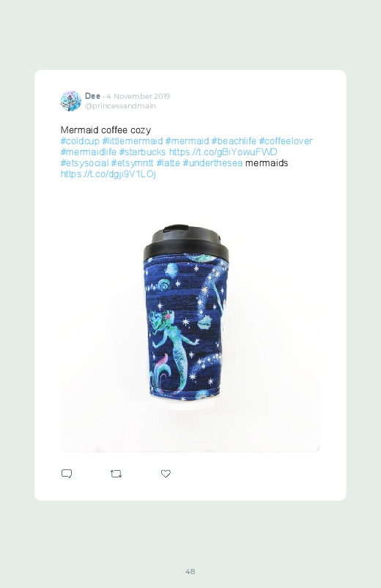Open Dee's profile avatar

(x=71, y=101)
